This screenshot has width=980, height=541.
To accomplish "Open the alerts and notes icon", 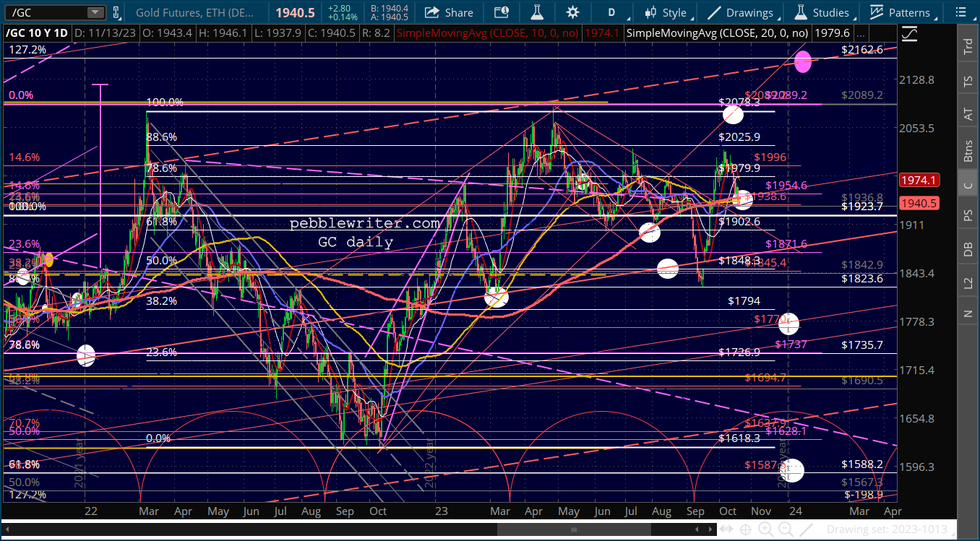I will click(x=501, y=12).
